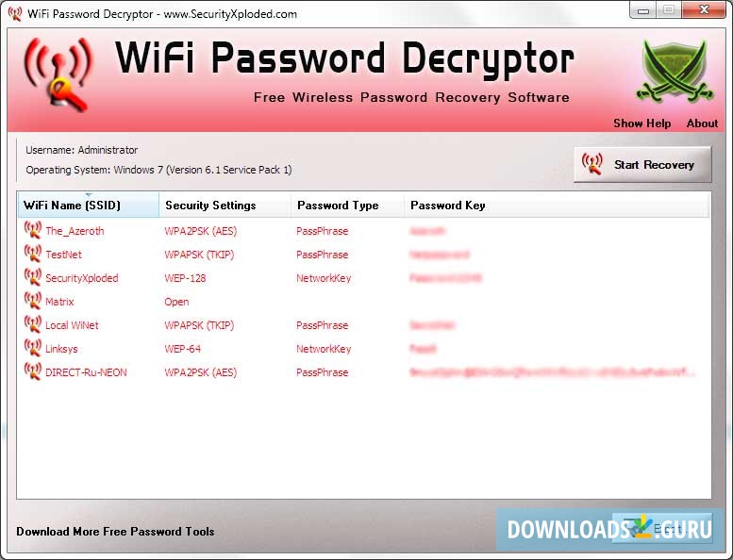733x560 pixels.
Task: Select the SecurityXploded network row icon
Action: pos(33,277)
